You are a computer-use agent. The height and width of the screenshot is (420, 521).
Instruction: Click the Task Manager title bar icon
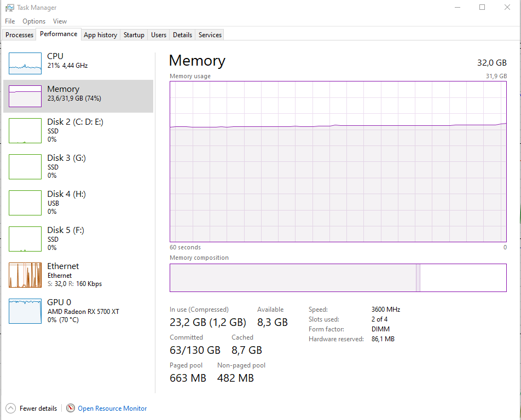pos(9,8)
